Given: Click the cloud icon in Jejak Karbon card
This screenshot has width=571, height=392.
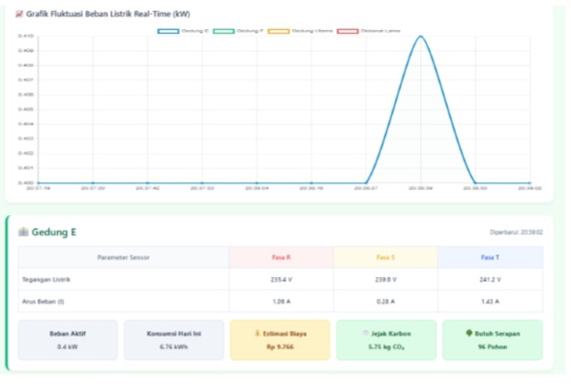Looking at the screenshot, I should click(366, 333).
